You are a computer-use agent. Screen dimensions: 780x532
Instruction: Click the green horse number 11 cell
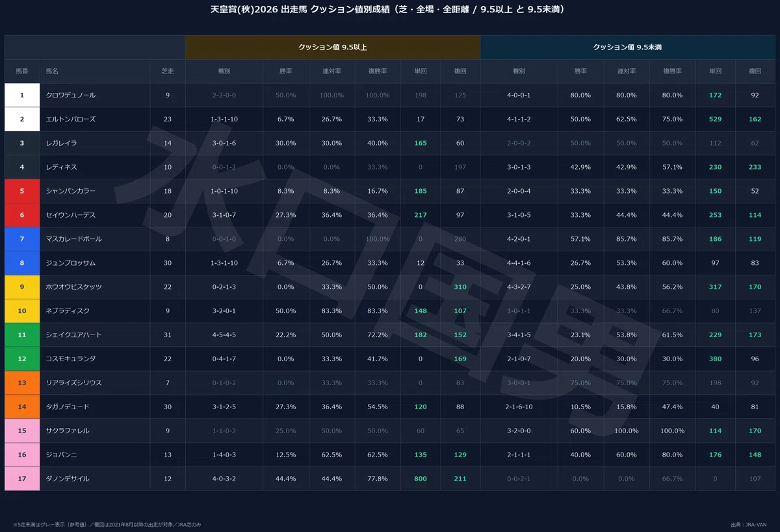click(x=22, y=335)
